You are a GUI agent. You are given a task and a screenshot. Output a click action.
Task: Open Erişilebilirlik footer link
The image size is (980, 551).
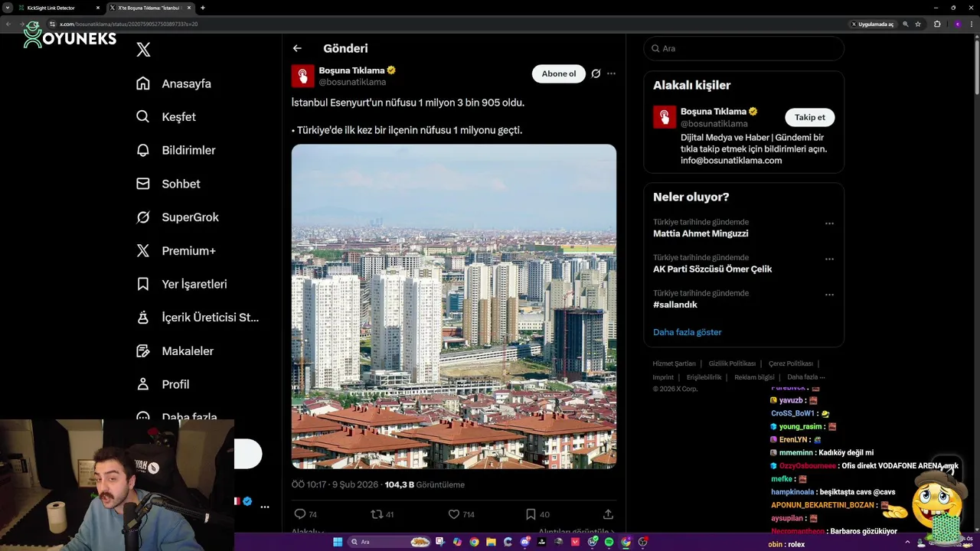[x=704, y=377]
